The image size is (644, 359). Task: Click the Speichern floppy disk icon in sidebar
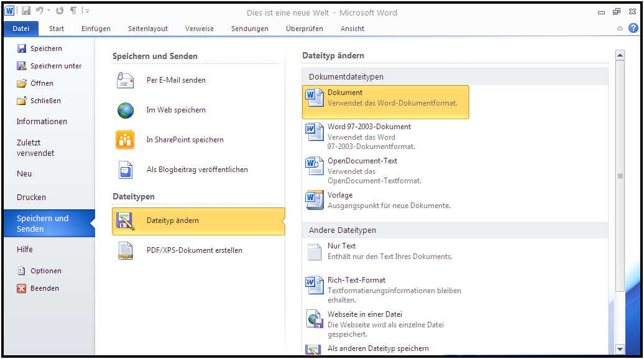pos(21,48)
